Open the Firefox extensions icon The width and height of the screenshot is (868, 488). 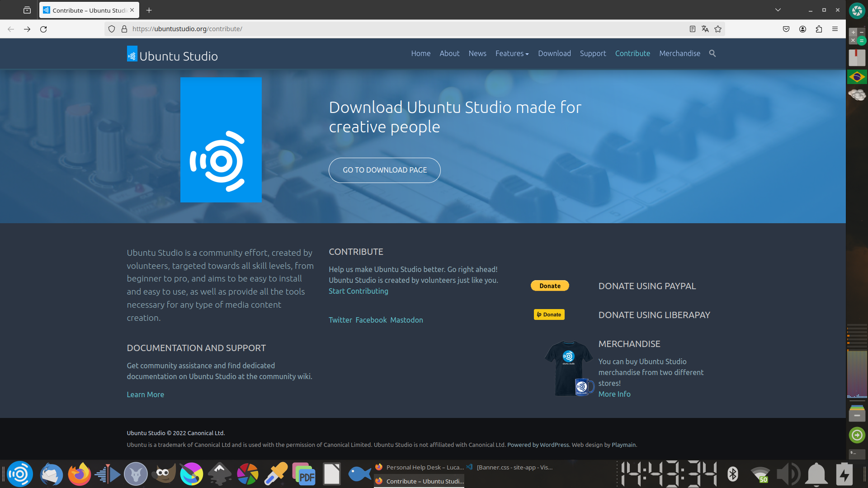819,29
